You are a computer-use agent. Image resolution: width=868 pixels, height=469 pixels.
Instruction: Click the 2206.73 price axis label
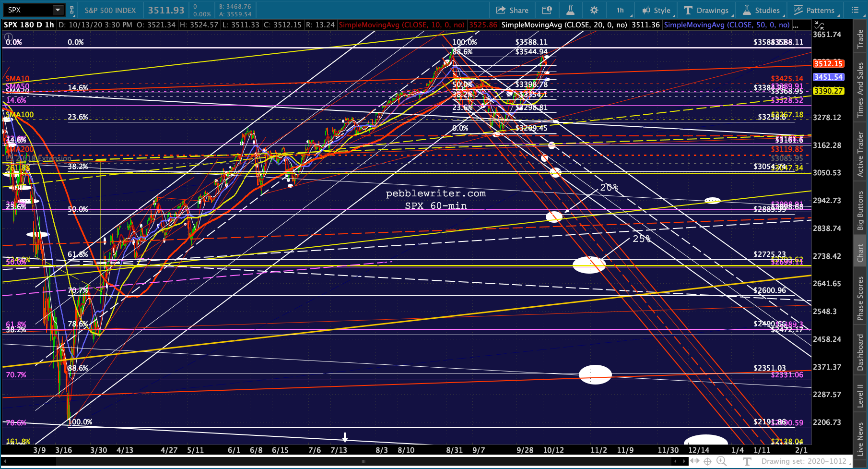pos(827,422)
